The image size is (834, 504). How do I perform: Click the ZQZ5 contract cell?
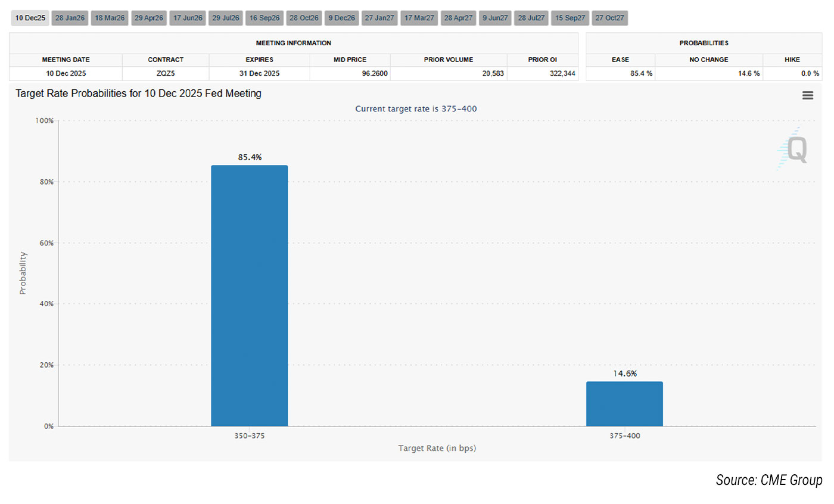pos(166,74)
